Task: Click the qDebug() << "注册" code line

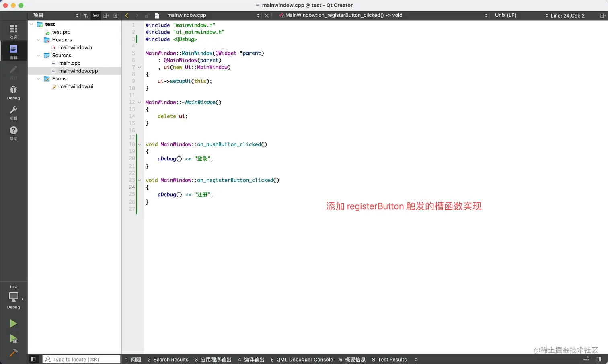Action: tap(185, 195)
